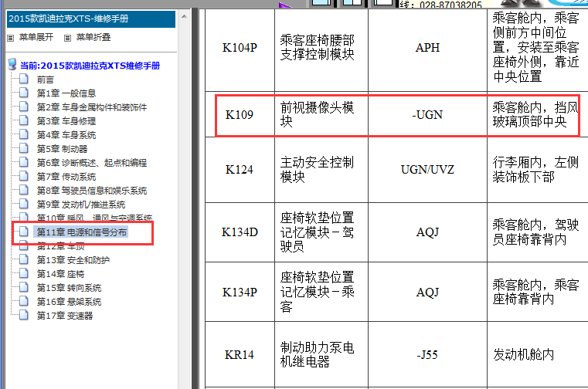
Task: Open 第5章 制动器
Action: pos(63,149)
